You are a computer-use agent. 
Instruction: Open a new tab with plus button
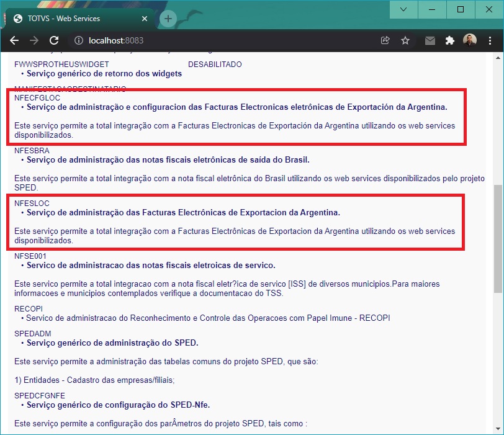(x=168, y=19)
